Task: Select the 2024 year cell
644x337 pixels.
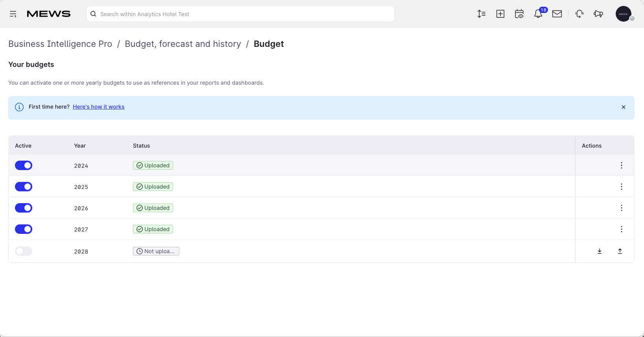Action: pos(81,166)
